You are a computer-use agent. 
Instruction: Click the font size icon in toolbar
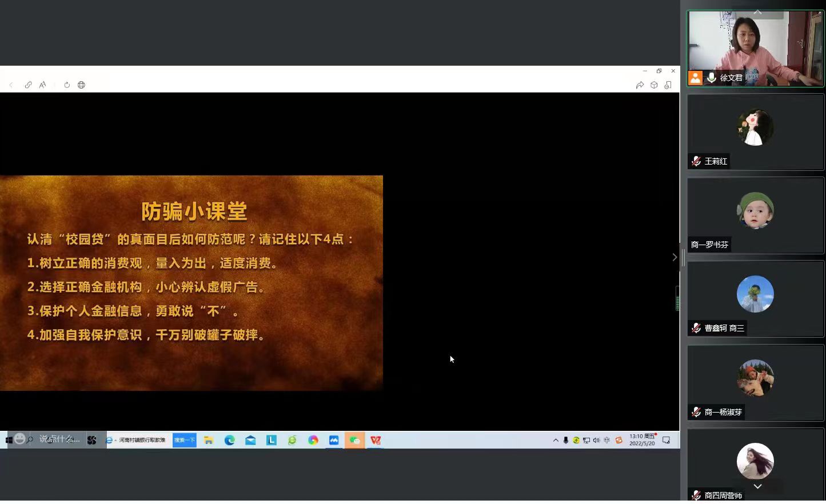point(42,85)
